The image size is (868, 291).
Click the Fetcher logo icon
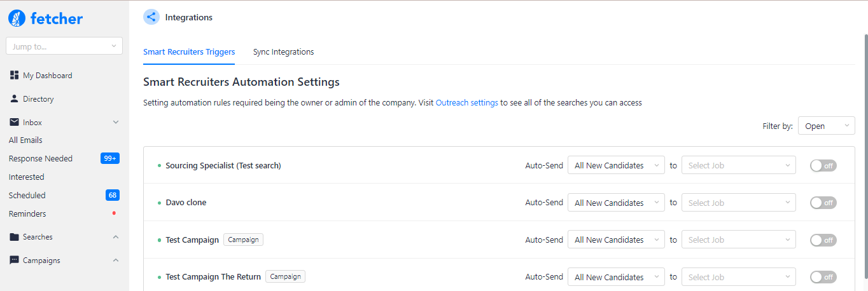[x=17, y=18]
